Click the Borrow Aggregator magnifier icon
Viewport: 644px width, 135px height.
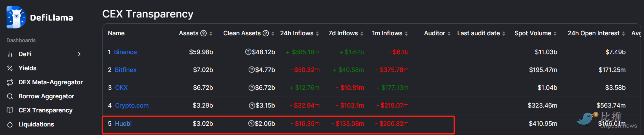pos(10,96)
